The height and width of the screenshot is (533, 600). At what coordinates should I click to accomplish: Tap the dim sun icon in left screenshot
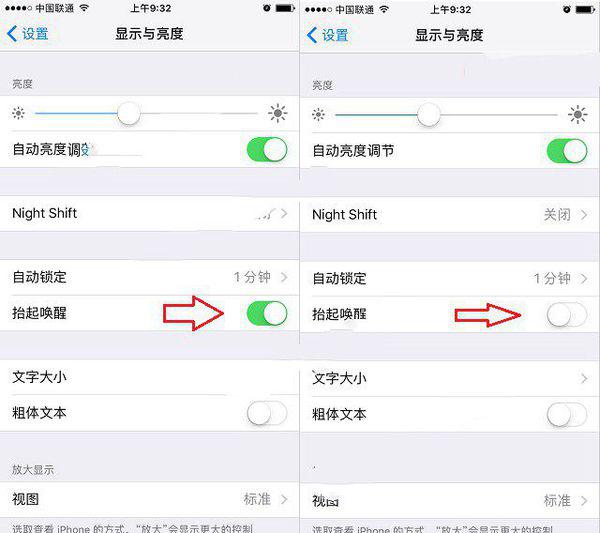click(x=18, y=113)
